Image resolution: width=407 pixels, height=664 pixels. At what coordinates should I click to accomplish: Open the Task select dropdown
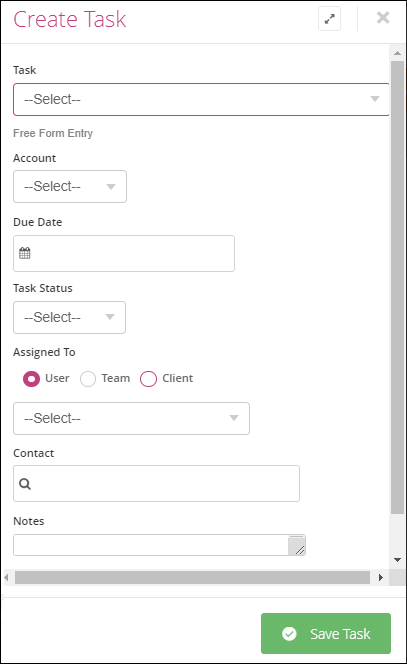coord(201,99)
